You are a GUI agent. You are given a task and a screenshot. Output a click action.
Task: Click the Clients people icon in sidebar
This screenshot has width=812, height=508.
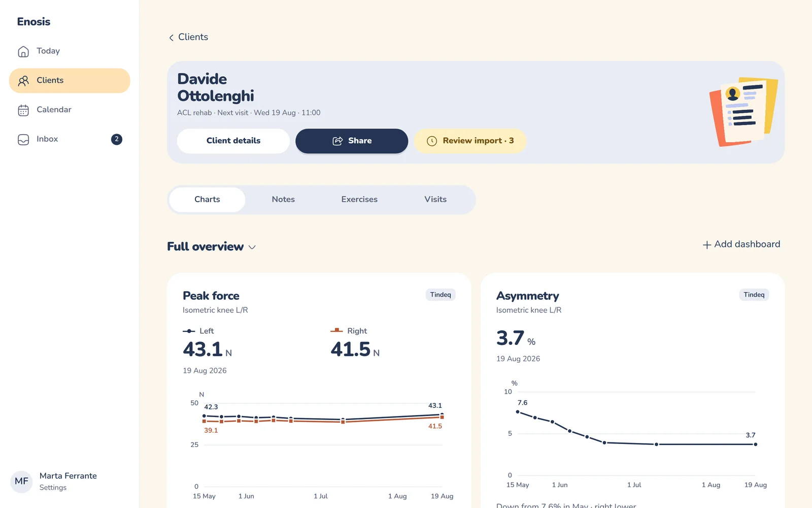pos(23,81)
